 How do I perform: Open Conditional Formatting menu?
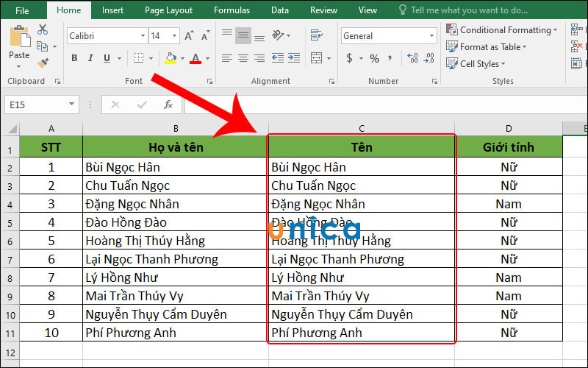pos(502,29)
